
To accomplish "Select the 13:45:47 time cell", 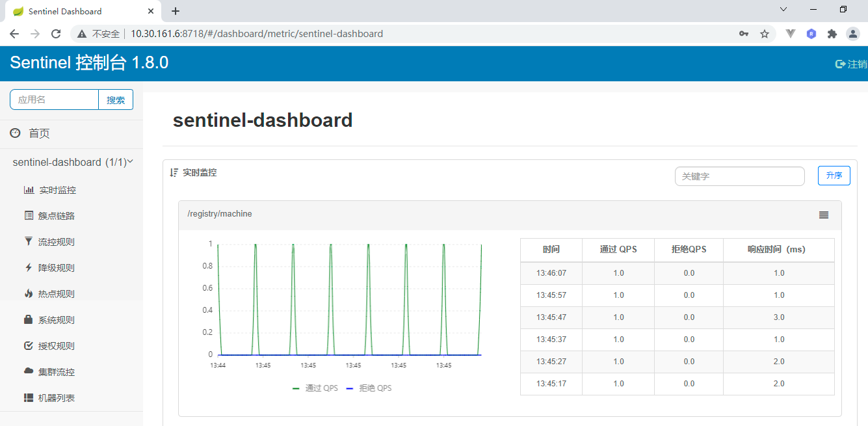I will tap(551, 317).
